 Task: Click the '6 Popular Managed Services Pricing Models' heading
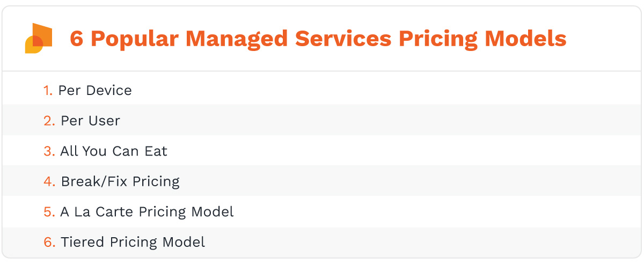point(318,39)
